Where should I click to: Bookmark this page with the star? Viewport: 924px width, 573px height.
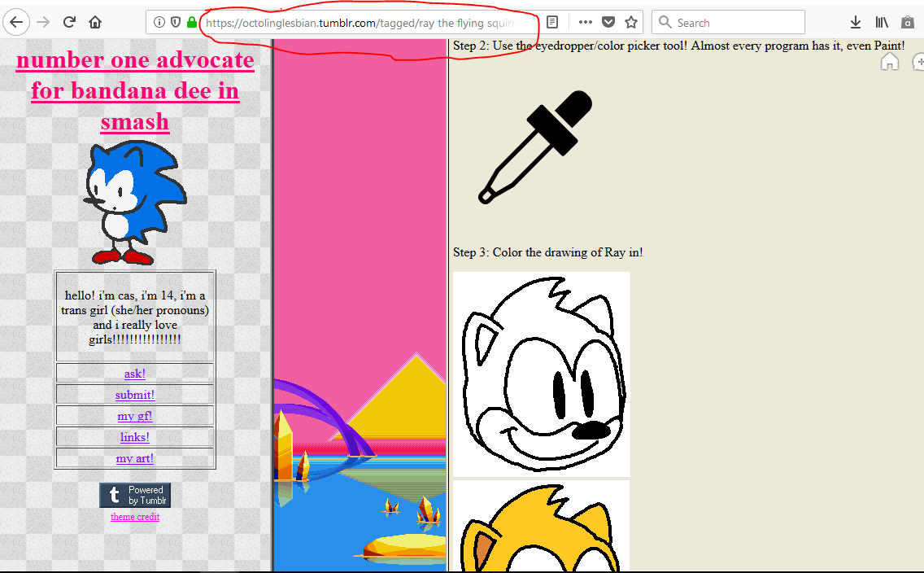[631, 23]
